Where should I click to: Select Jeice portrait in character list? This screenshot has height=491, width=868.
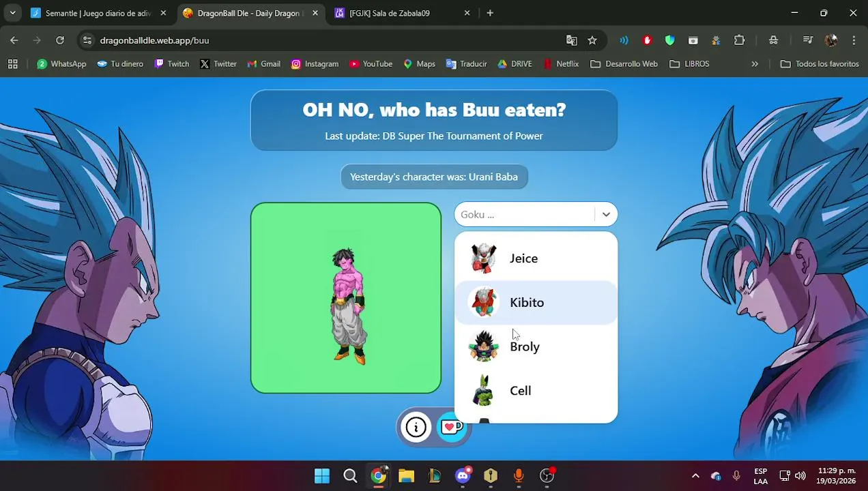[484, 258]
